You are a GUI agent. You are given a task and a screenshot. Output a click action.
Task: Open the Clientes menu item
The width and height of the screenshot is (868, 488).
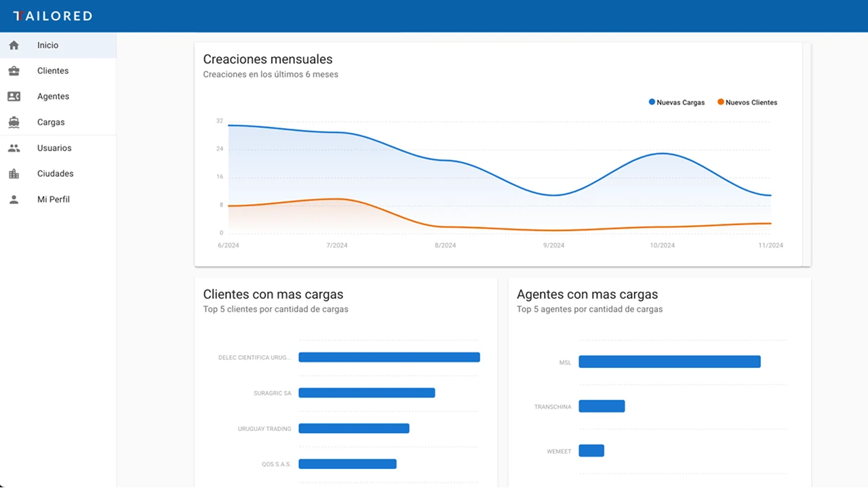(x=53, y=71)
